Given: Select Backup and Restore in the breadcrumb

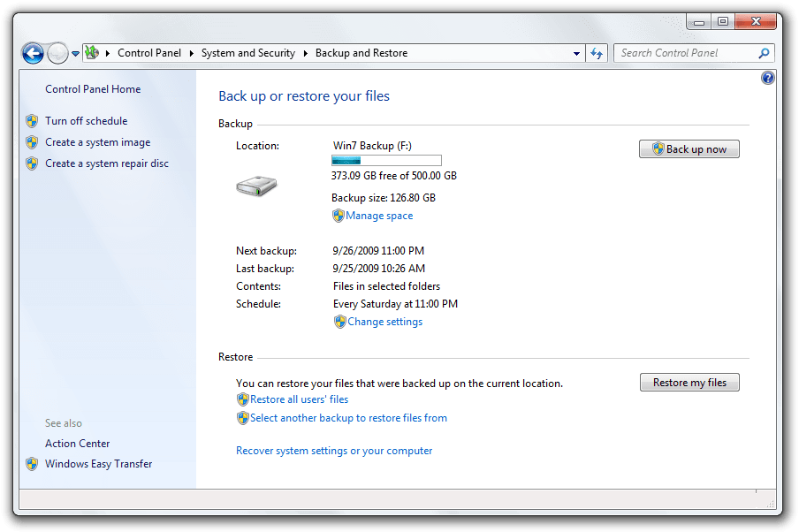Looking at the screenshot, I should point(361,53).
